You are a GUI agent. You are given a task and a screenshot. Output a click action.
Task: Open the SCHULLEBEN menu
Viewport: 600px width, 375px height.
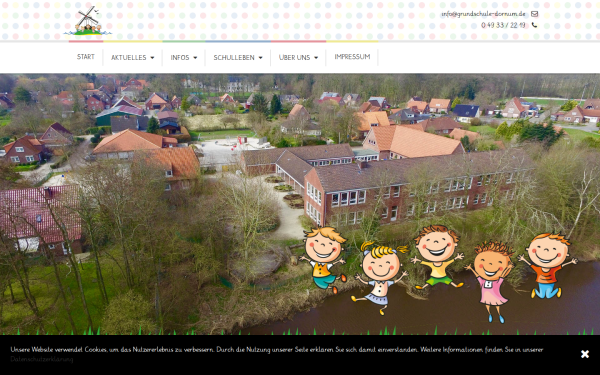click(x=238, y=57)
